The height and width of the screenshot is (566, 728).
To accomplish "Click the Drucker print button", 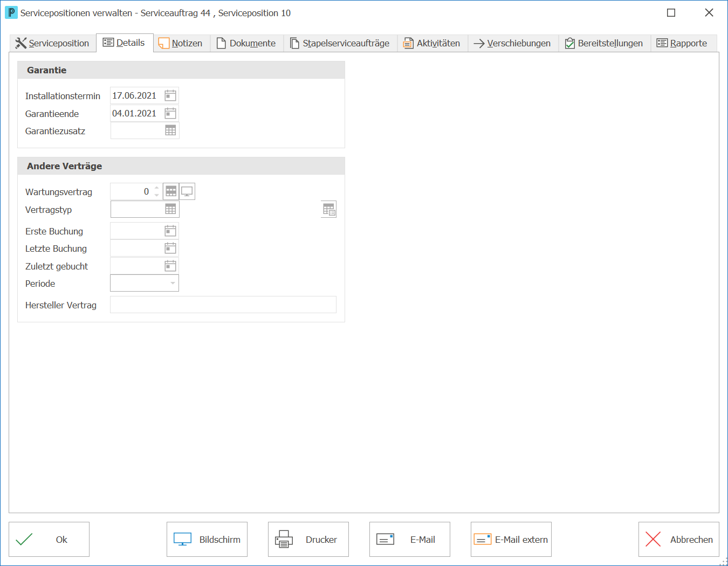I will tap(308, 539).
